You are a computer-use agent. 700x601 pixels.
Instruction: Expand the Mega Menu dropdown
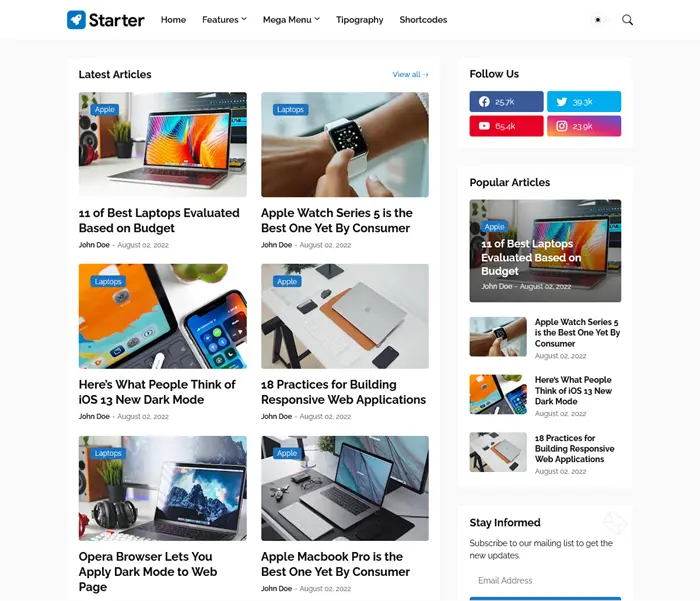pos(291,20)
